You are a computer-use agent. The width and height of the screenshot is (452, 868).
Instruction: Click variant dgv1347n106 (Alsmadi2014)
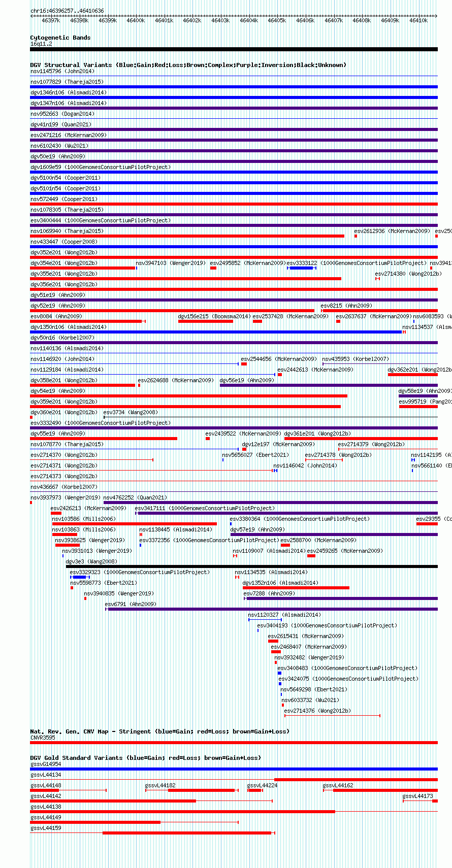tap(69, 103)
